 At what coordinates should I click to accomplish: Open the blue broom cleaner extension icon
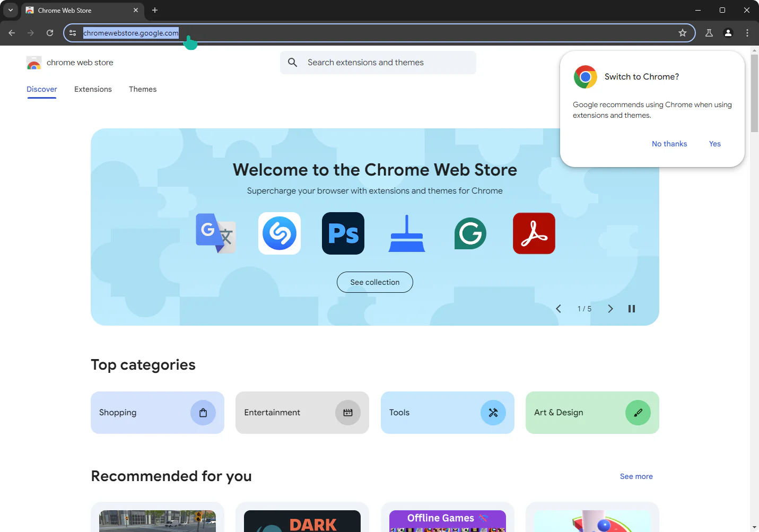[x=407, y=233]
